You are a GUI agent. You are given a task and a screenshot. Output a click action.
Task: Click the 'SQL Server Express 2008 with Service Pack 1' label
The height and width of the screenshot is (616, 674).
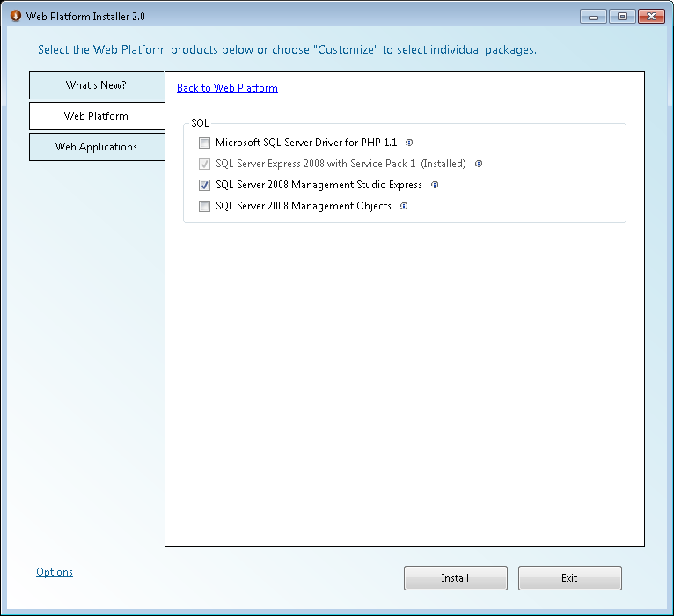coord(316,164)
